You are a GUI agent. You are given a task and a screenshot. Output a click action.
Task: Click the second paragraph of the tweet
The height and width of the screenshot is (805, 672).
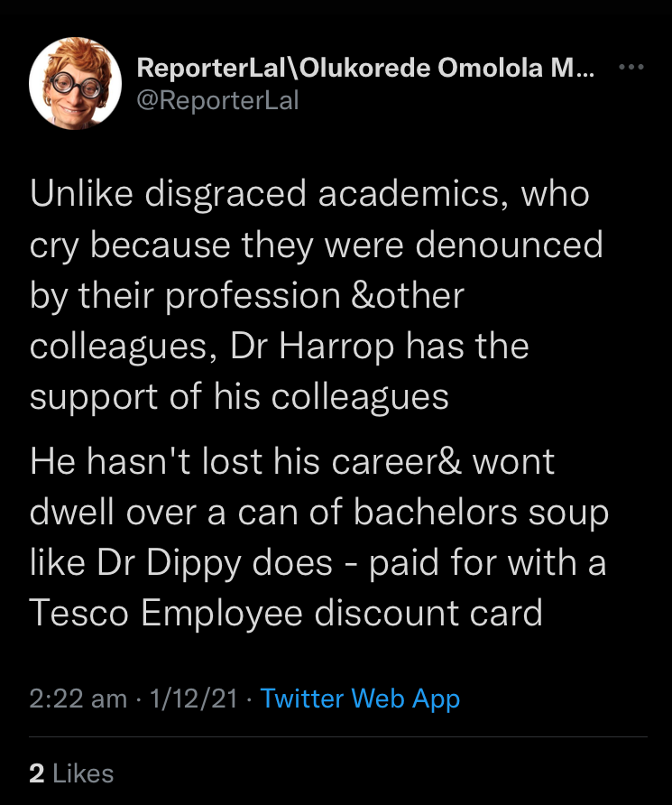318,537
